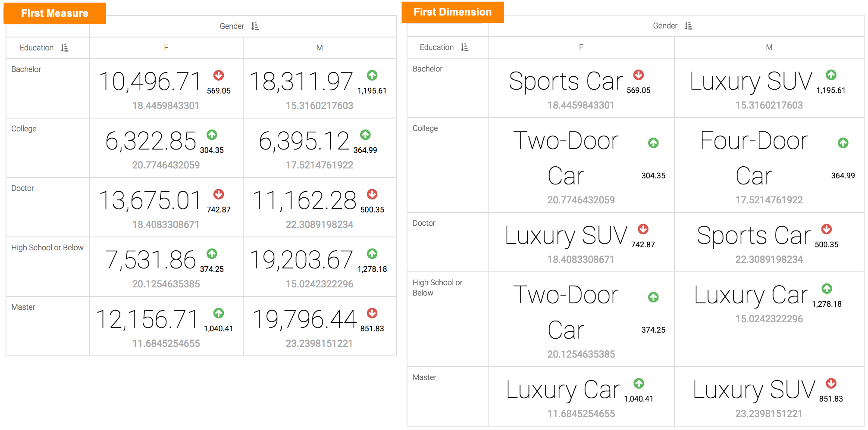The width and height of the screenshot is (868, 430).
Task: Click the Education sort icon in First Measure table
Action: [x=65, y=48]
